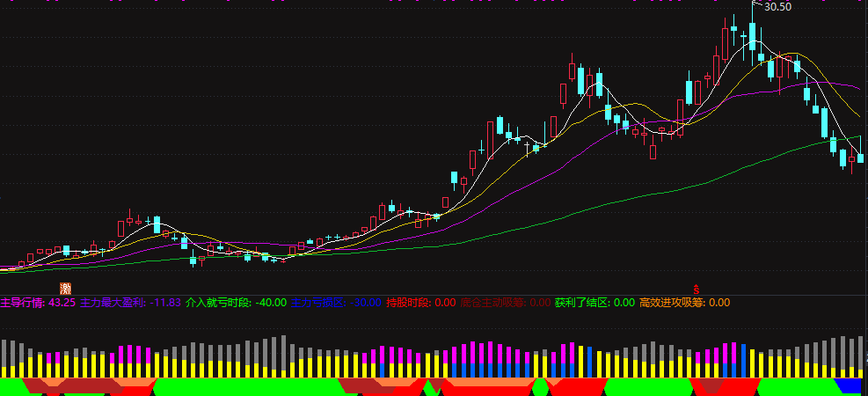Select the 30.50 high price label

click(x=777, y=7)
